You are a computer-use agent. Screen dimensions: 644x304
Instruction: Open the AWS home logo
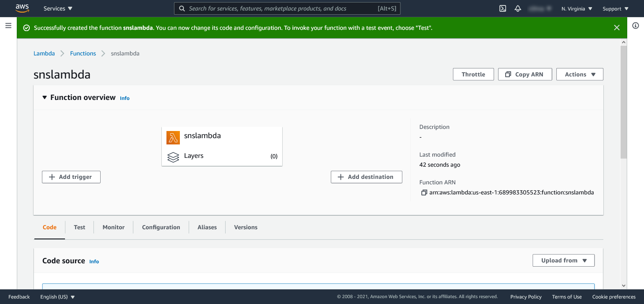[x=22, y=8]
